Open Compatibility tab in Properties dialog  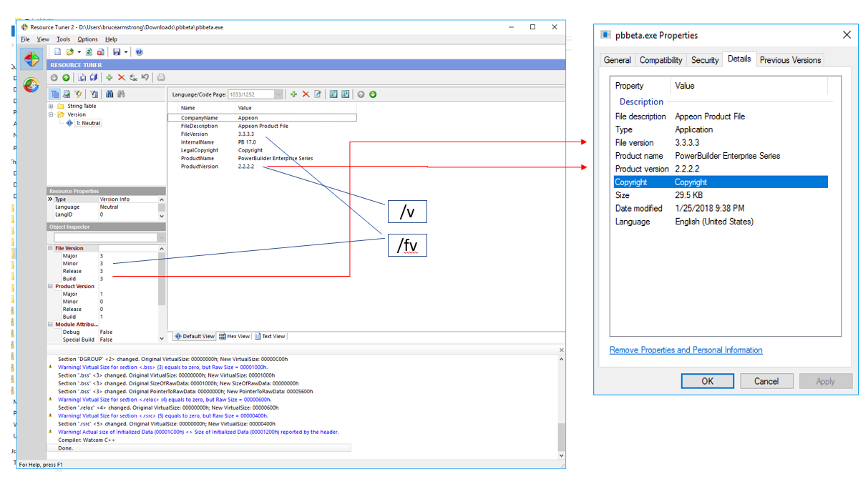point(661,60)
